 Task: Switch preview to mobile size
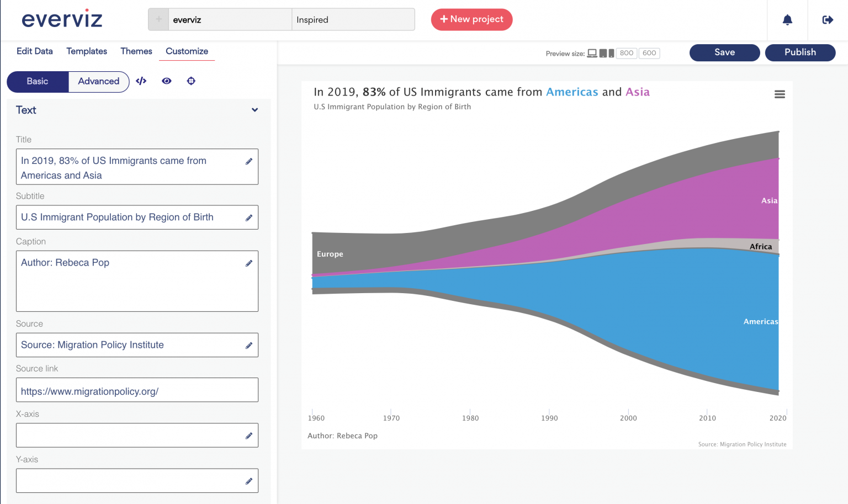click(611, 53)
